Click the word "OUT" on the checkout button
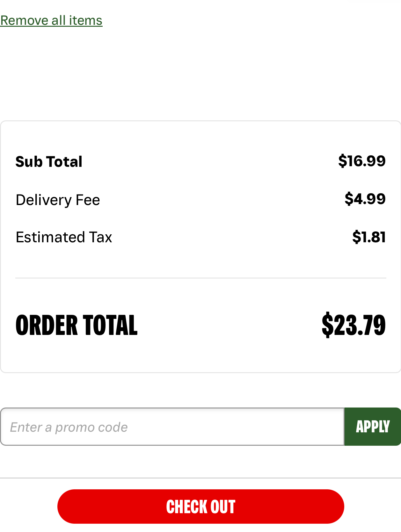This screenshot has height=532, width=401. coord(223,507)
